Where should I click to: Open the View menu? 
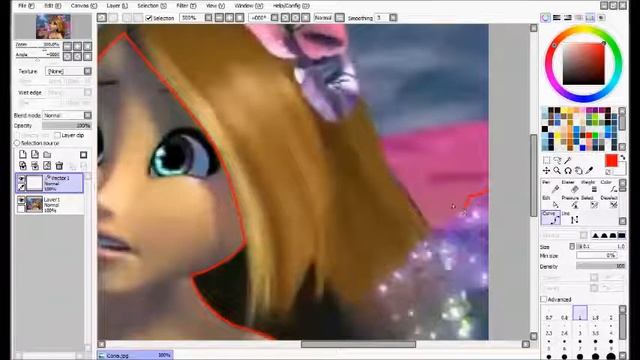[215, 6]
